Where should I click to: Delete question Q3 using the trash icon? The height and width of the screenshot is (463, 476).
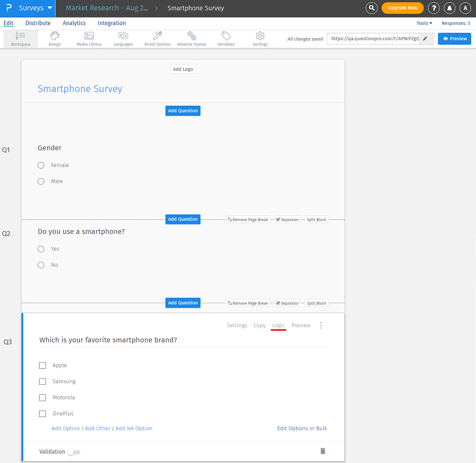[323, 450]
